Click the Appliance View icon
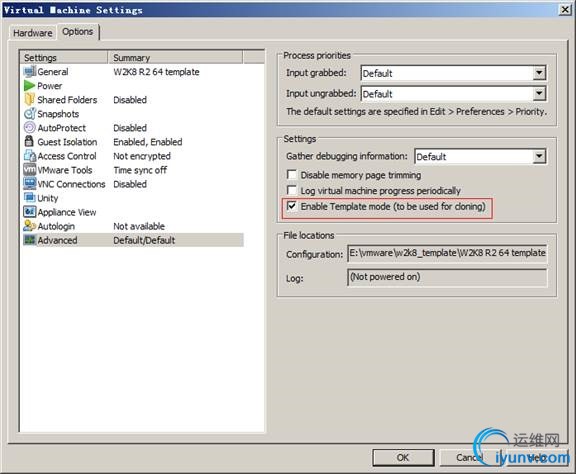 pyautogui.click(x=30, y=212)
